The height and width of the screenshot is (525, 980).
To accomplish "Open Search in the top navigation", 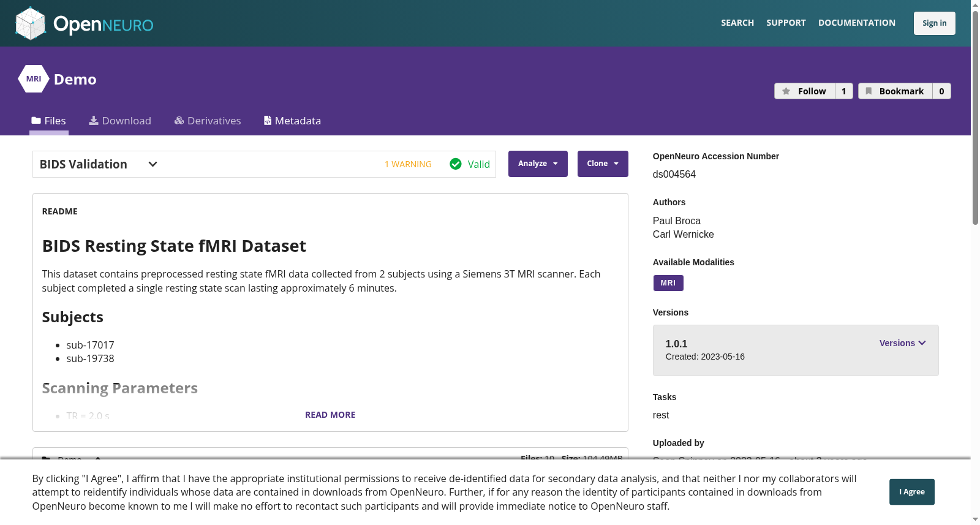I will (x=737, y=23).
